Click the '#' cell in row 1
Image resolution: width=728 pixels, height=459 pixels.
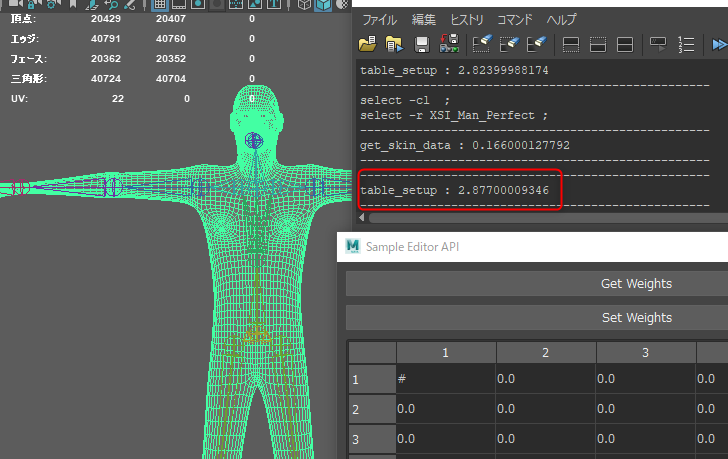pos(446,379)
